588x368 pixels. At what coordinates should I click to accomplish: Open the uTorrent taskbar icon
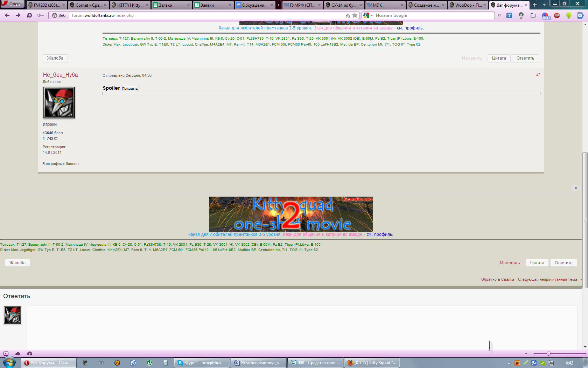(149, 363)
